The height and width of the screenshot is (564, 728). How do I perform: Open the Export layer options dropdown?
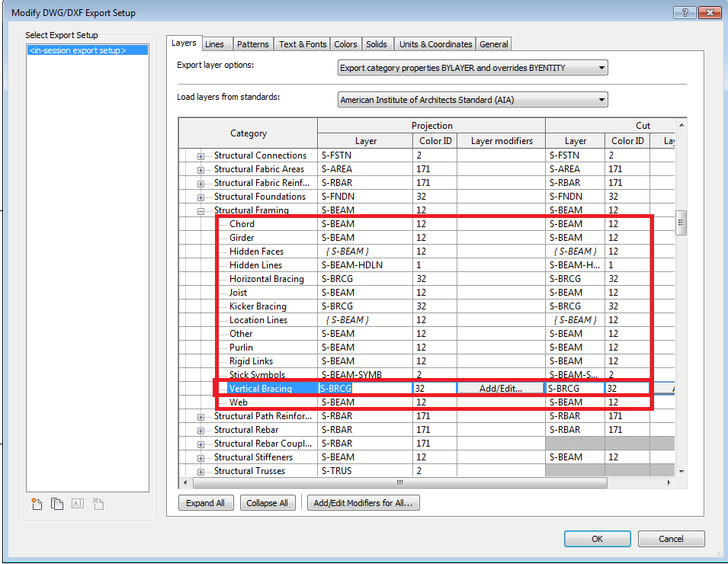(x=473, y=68)
